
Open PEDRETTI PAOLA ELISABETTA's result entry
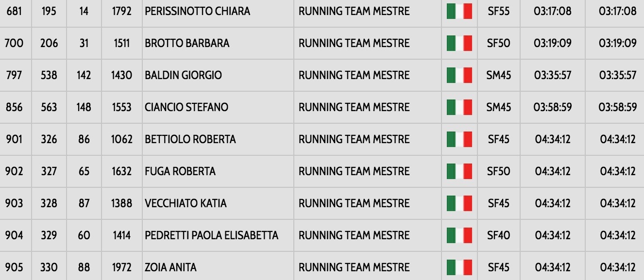(x=211, y=235)
